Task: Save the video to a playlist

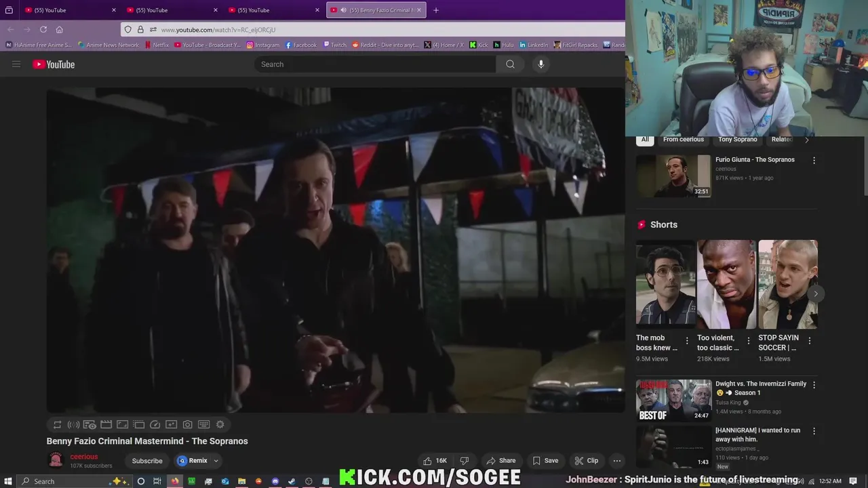Action: pyautogui.click(x=545, y=460)
